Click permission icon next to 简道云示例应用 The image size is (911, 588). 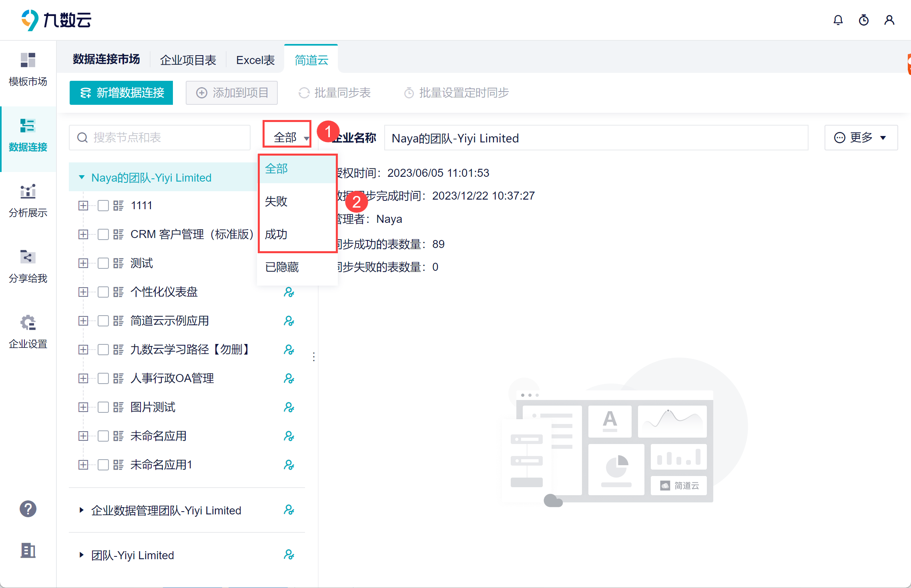[x=289, y=321]
